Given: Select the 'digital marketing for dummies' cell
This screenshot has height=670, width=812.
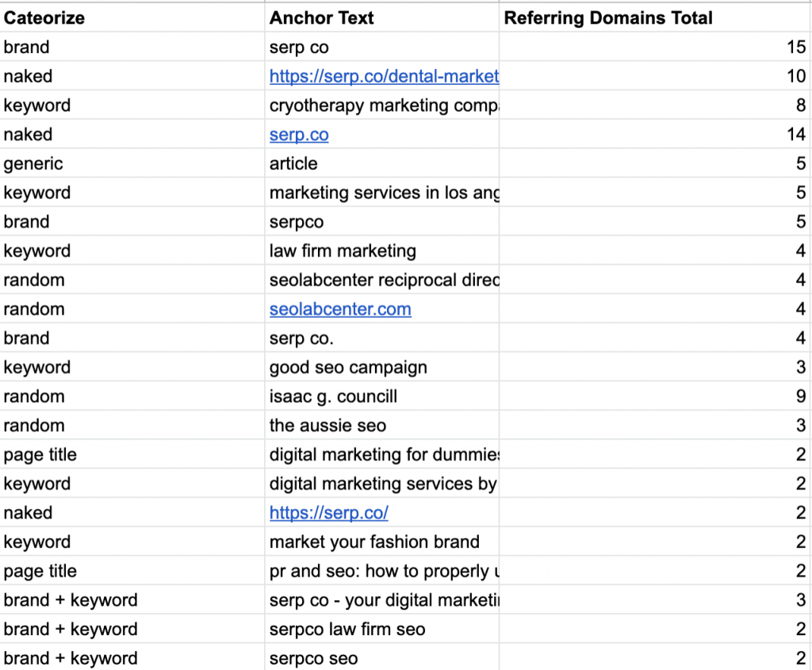Looking at the screenshot, I should 381,454.
